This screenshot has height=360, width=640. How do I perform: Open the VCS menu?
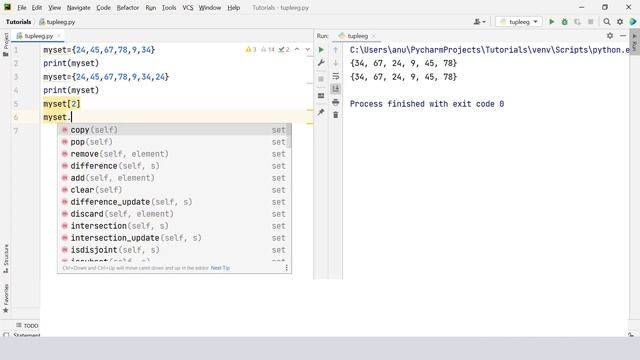(x=188, y=7)
